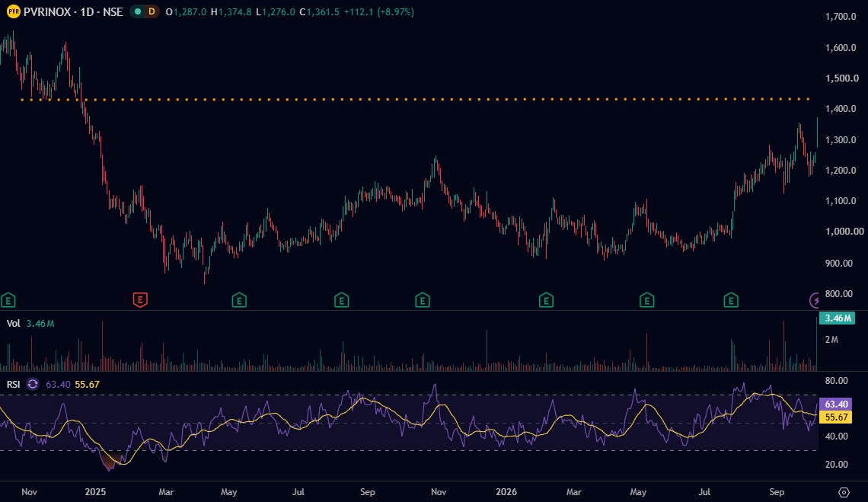This screenshot has width=868, height=502.
Task: Click price axis label 1,100.0
Action: 841,200
